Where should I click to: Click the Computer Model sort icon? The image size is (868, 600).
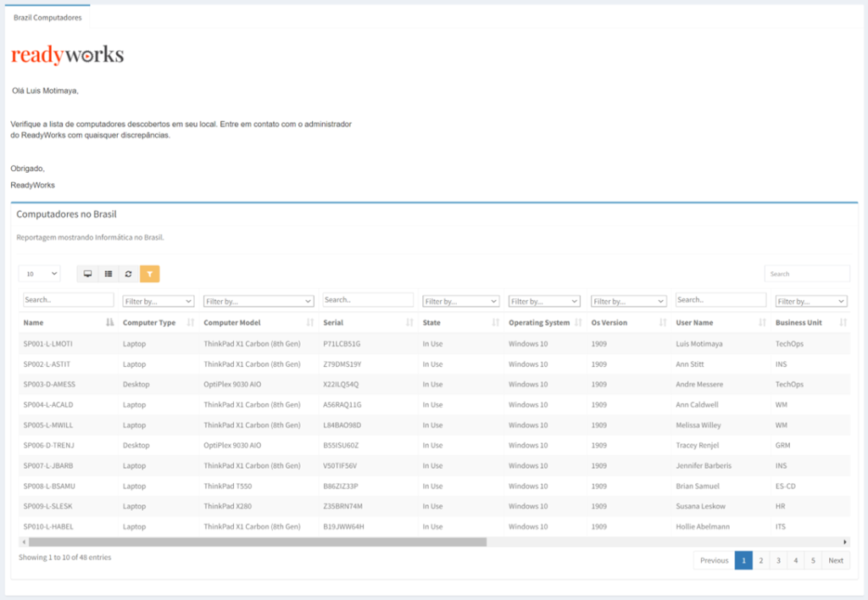click(x=312, y=323)
